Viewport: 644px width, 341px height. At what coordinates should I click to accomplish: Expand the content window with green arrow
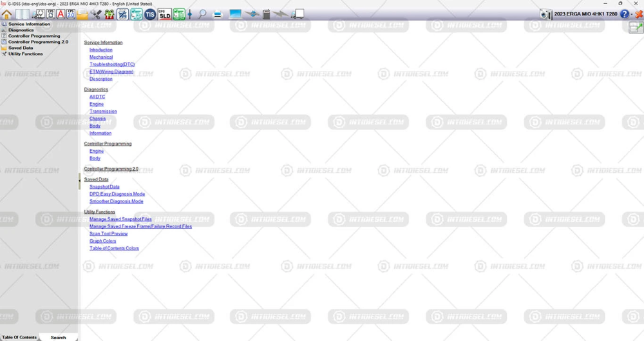click(x=636, y=28)
